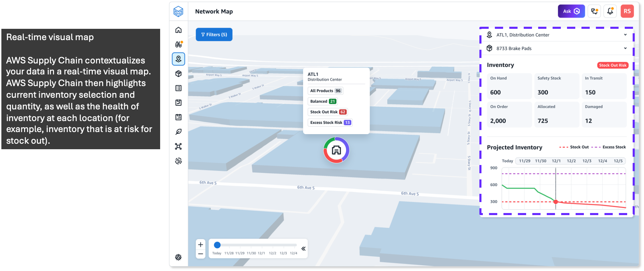Click the Network Map page title
The image size is (644, 271).
pyautogui.click(x=214, y=11)
